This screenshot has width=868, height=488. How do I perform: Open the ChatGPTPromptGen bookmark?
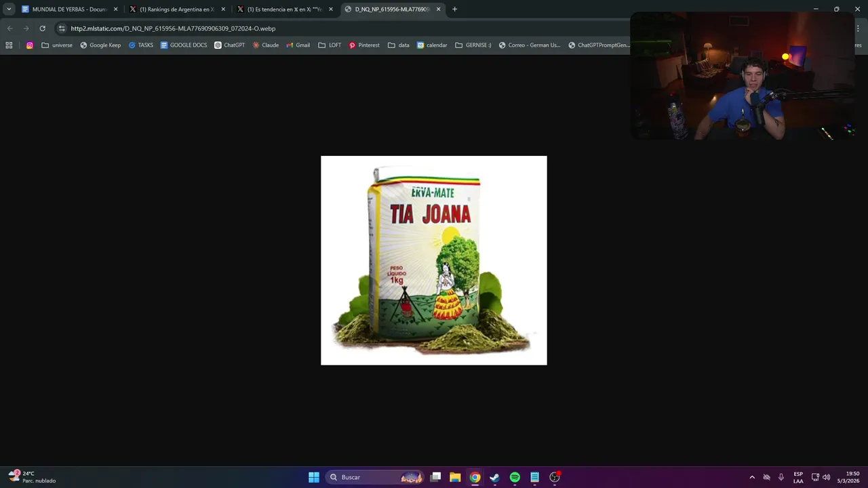(x=599, y=45)
